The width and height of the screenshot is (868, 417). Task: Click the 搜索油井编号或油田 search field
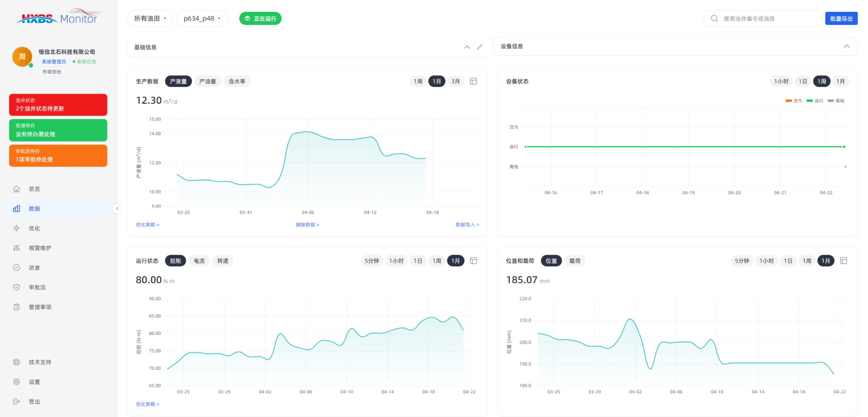click(x=763, y=18)
